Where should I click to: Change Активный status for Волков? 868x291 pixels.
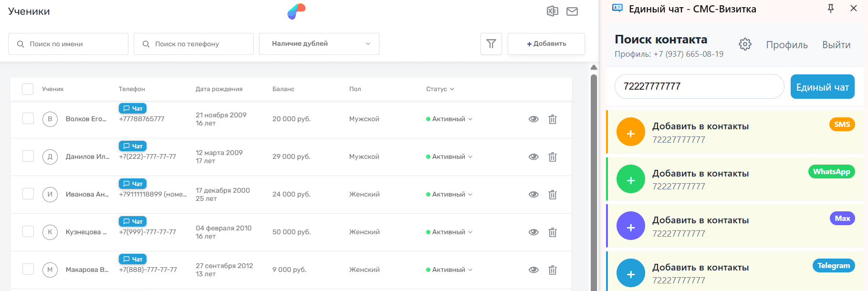point(449,119)
